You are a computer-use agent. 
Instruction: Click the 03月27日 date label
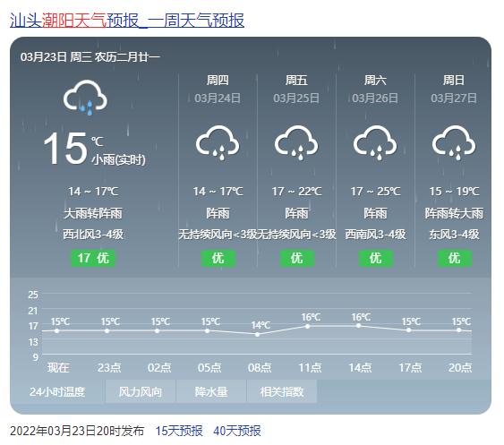pyautogui.click(x=454, y=98)
